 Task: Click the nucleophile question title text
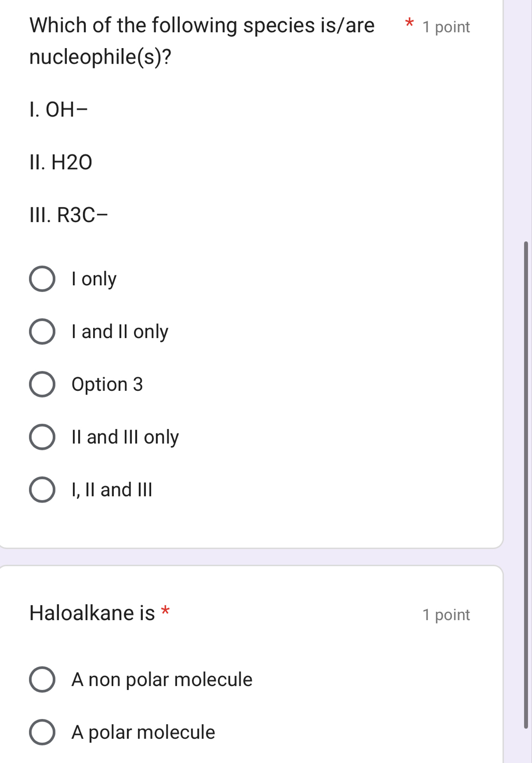202,40
